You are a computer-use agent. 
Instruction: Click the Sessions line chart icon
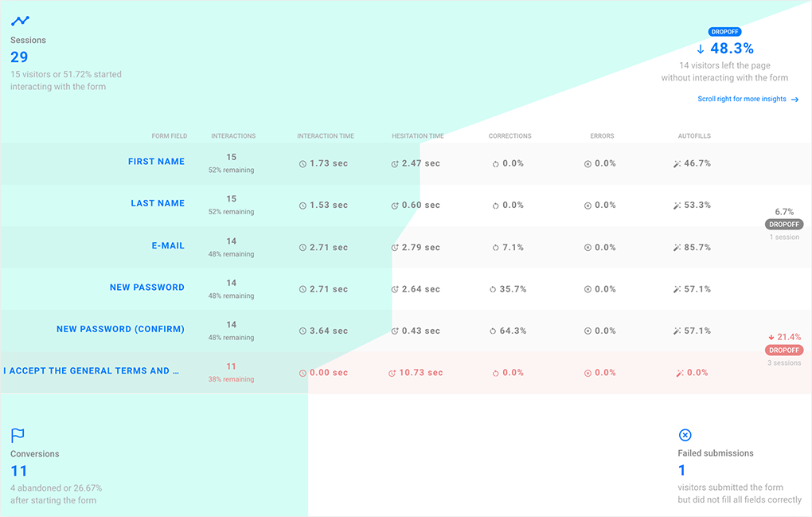pos(20,21)
